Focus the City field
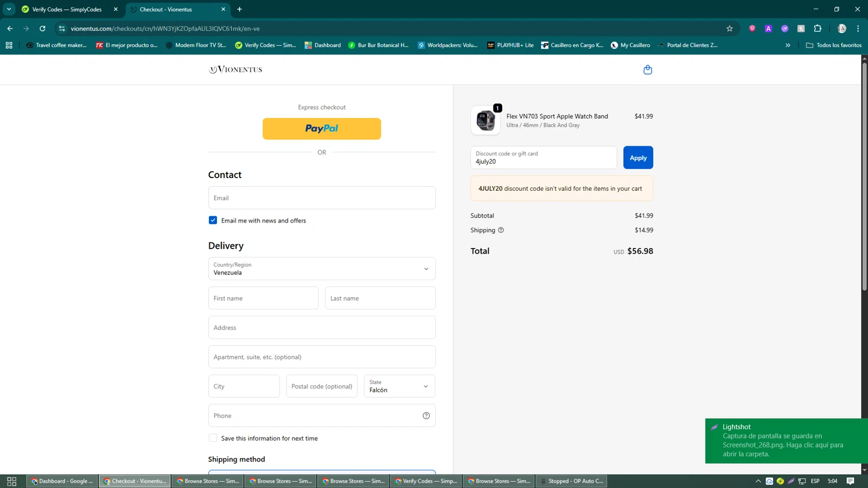 tap(244, 386)
